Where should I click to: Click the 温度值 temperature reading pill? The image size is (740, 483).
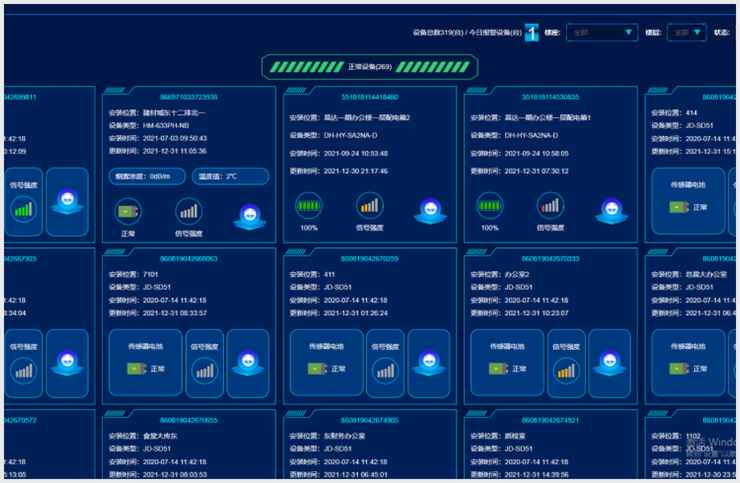pos(231,176)
